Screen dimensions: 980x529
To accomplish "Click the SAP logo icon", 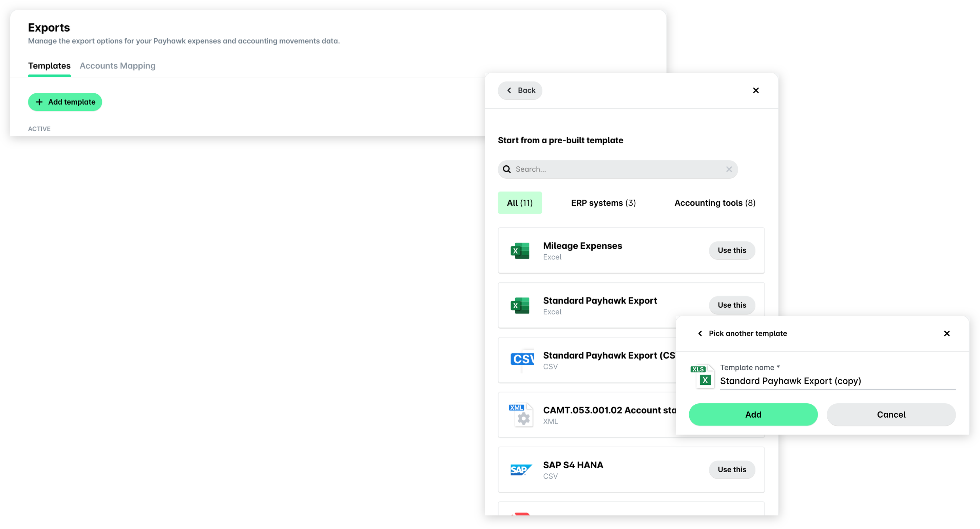I will tap(521, 470).
